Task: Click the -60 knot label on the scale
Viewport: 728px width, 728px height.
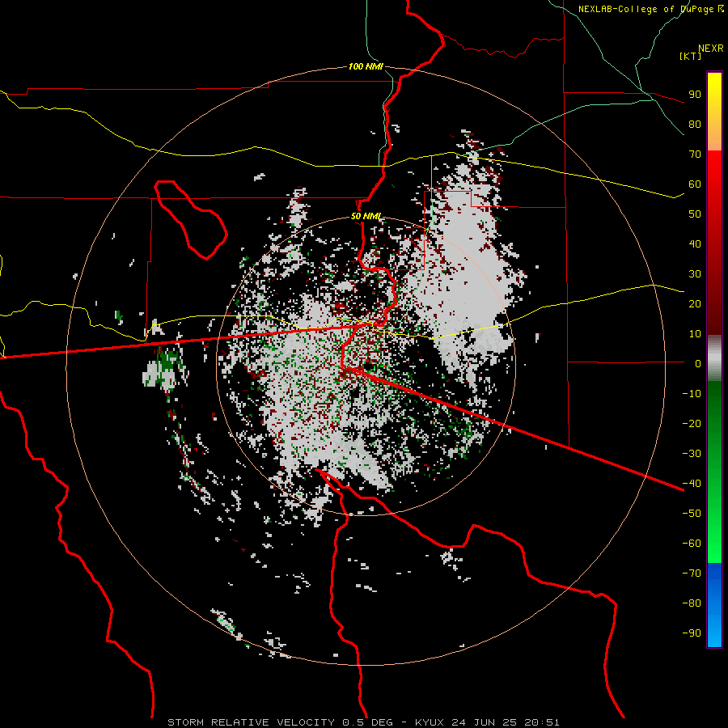Action: (x=692, y=544)
